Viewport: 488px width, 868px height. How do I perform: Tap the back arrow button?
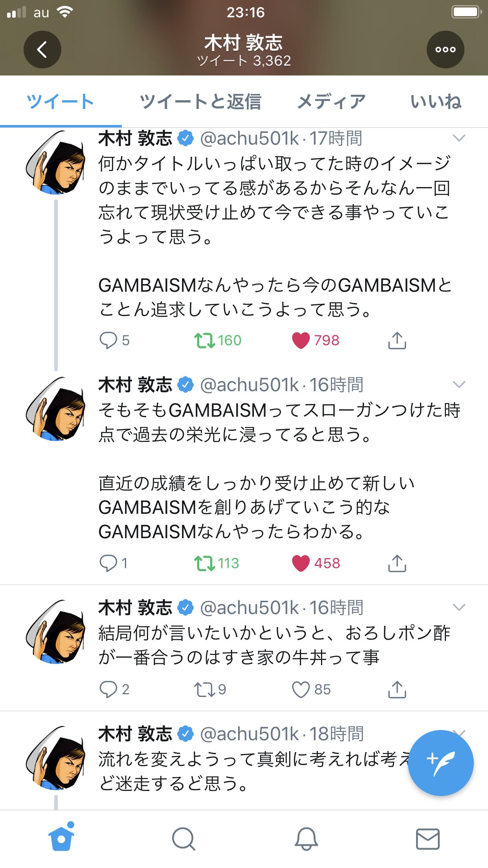(x=42, y=50)
